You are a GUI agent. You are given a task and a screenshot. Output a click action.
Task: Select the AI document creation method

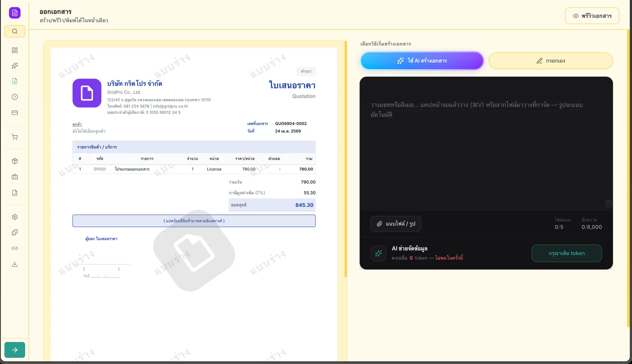[421, 61]
